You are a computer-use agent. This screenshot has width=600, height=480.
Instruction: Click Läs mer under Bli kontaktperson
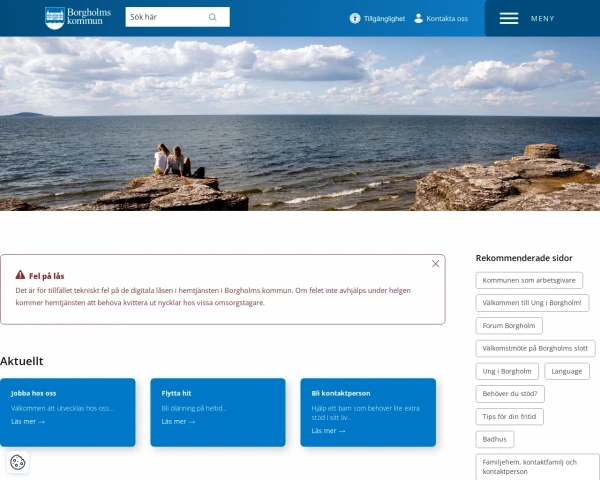[328, 431]
